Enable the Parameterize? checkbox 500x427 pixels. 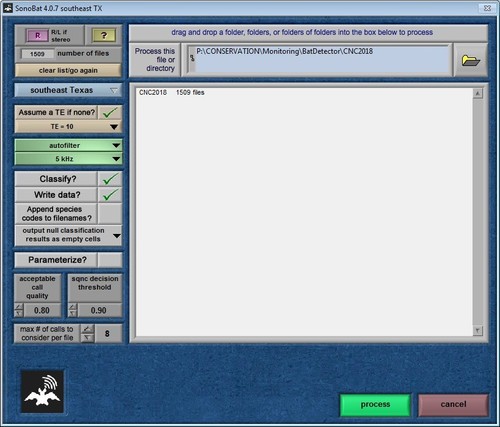click(x=110, y=260)
